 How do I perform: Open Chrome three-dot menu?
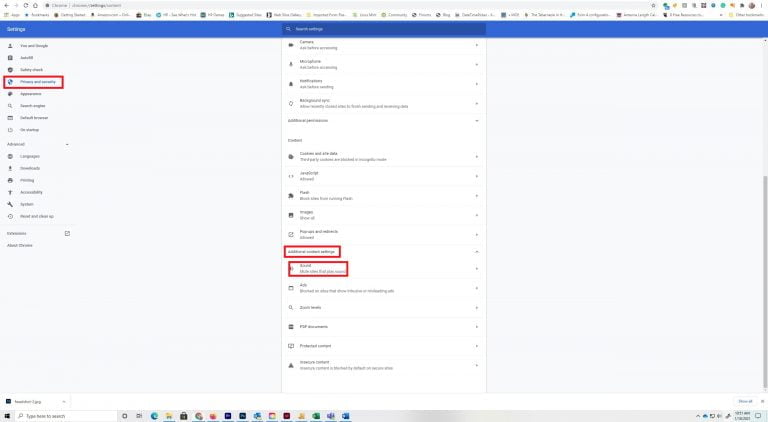(x=762, y=5)
